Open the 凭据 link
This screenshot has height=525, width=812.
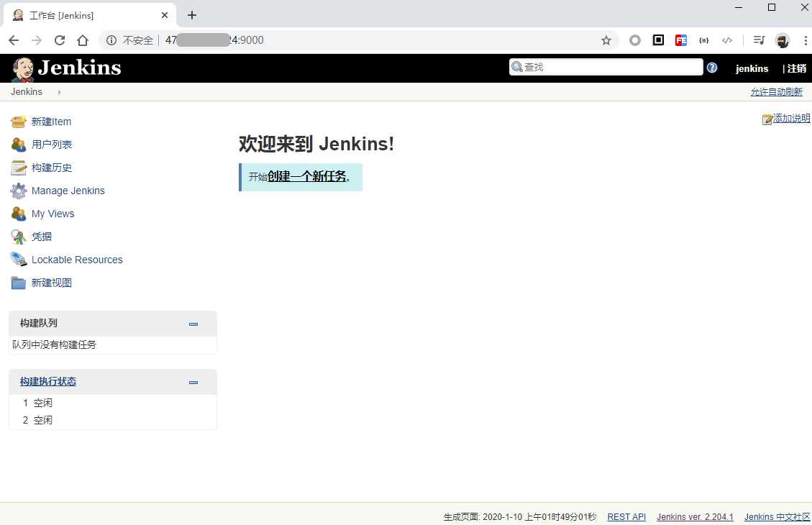pos(42,237)
